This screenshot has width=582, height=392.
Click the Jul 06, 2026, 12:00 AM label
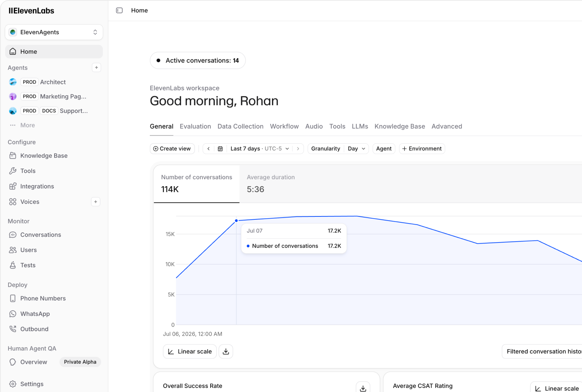(193, 334)
